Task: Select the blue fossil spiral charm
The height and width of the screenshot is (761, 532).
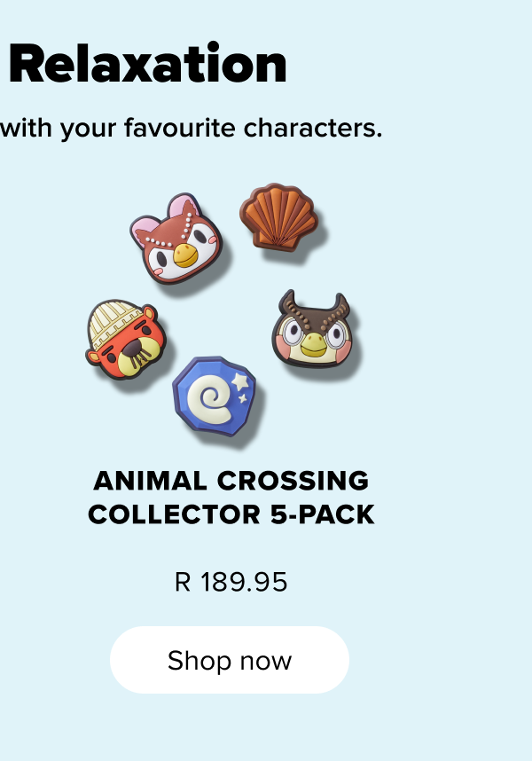Action: tap(214, 396)
